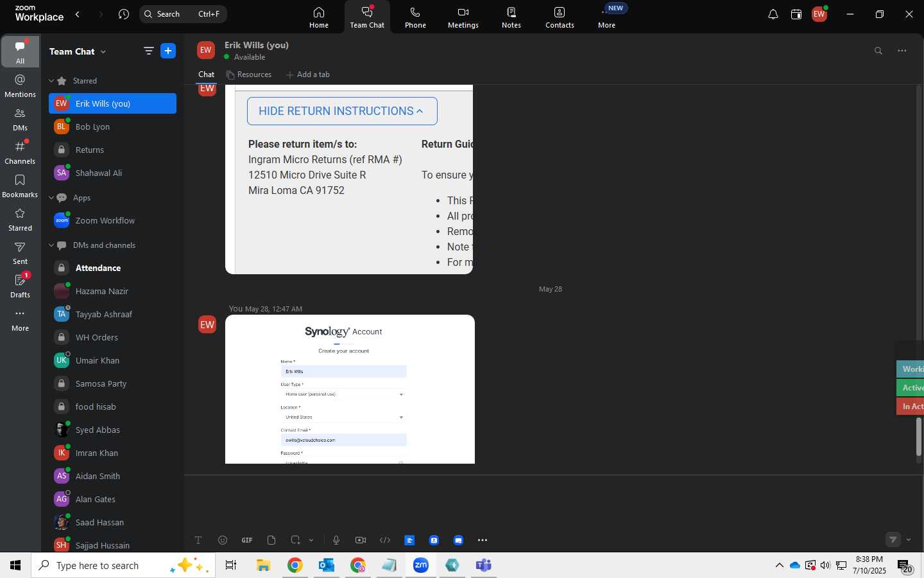Open screenshot options dropdown arrow
This screenshot has width=924, height=578.
tap(311, 540)
